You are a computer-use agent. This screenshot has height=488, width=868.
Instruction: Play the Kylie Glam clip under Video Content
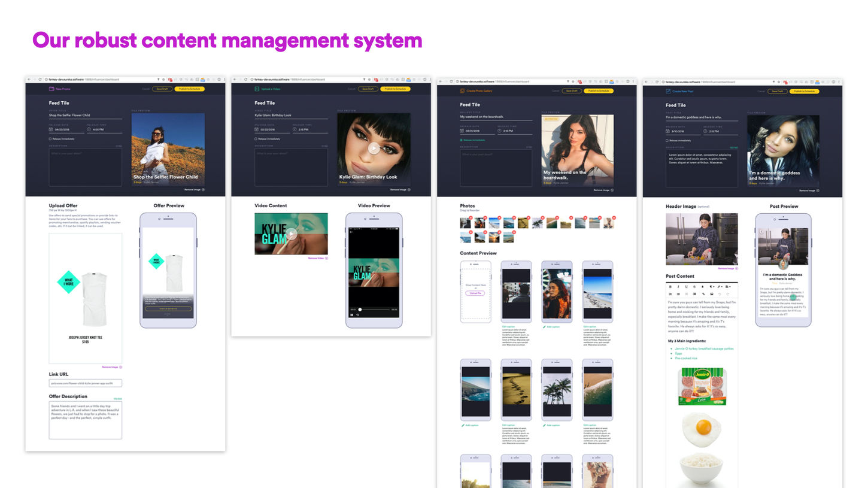(x=291, y=234)
